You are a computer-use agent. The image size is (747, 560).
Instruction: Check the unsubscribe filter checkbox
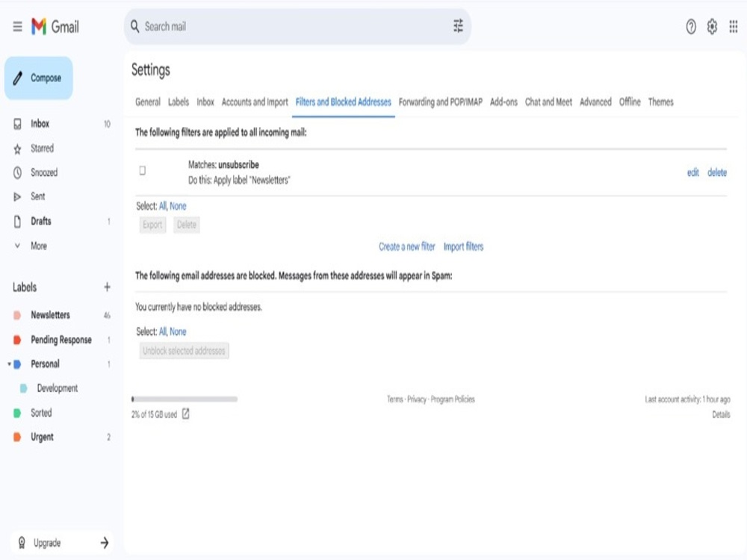coord(143,170)
